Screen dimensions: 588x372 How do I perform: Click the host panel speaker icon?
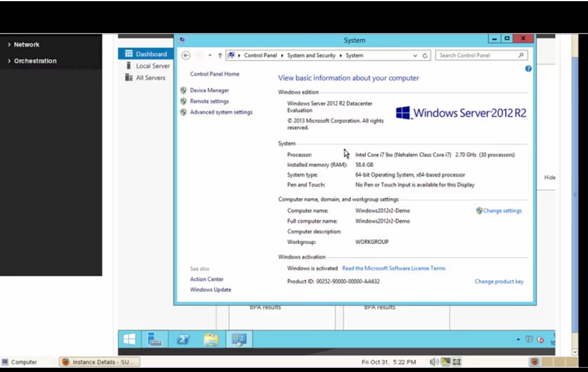pos(434,362)
